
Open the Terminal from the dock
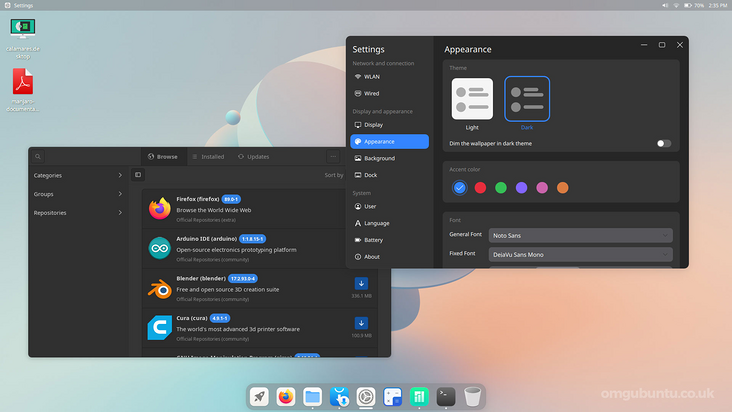tap(446, 397)
